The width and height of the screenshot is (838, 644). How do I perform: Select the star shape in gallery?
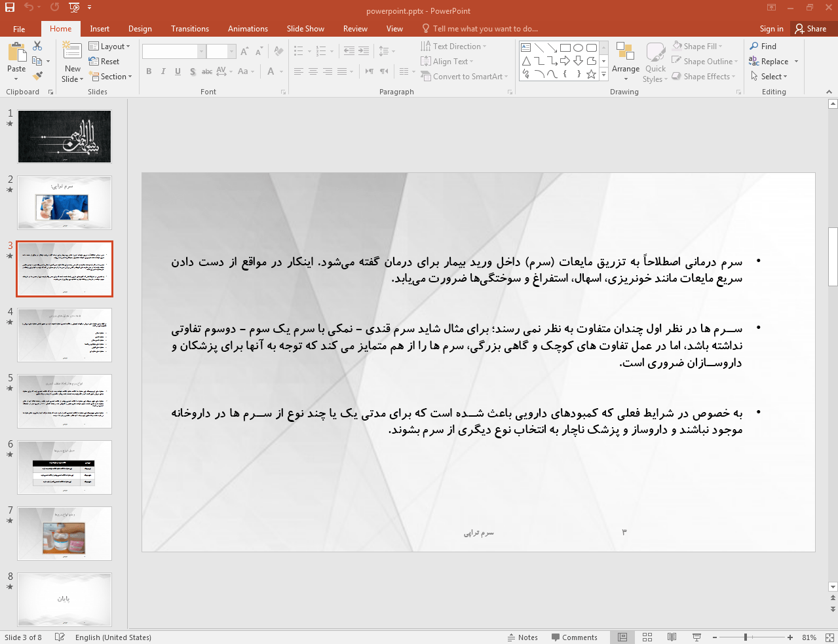click(x=591, y=74)
